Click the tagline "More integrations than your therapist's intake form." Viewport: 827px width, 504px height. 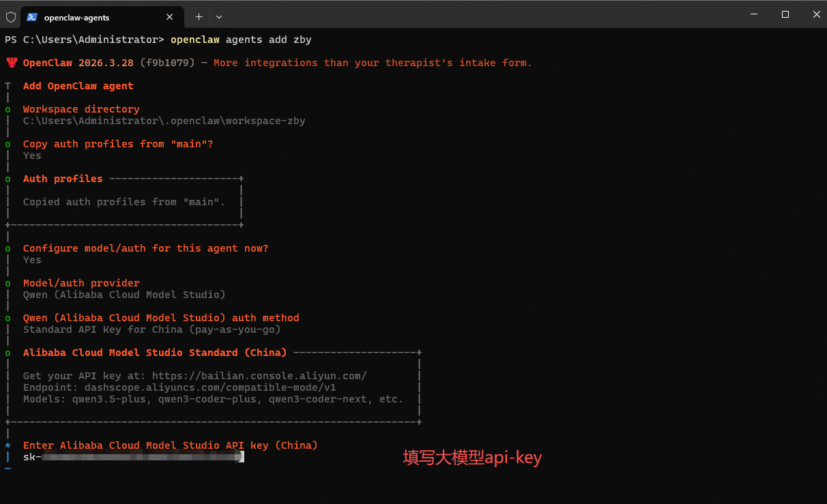pyautogui.click(x=373, y=63)
